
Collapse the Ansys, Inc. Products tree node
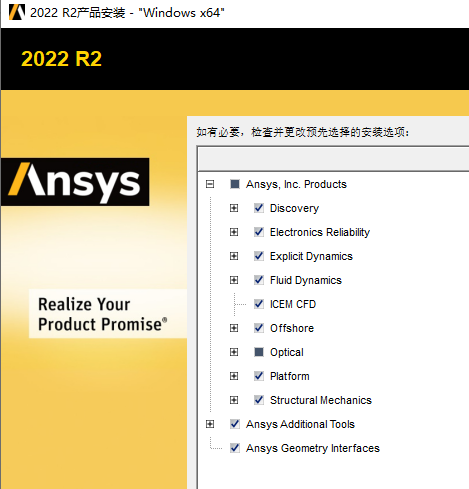[x=210, y=184]
